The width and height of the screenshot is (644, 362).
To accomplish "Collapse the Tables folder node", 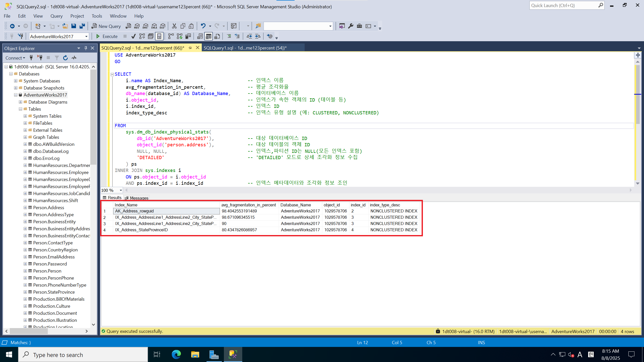I will [21, 109].
